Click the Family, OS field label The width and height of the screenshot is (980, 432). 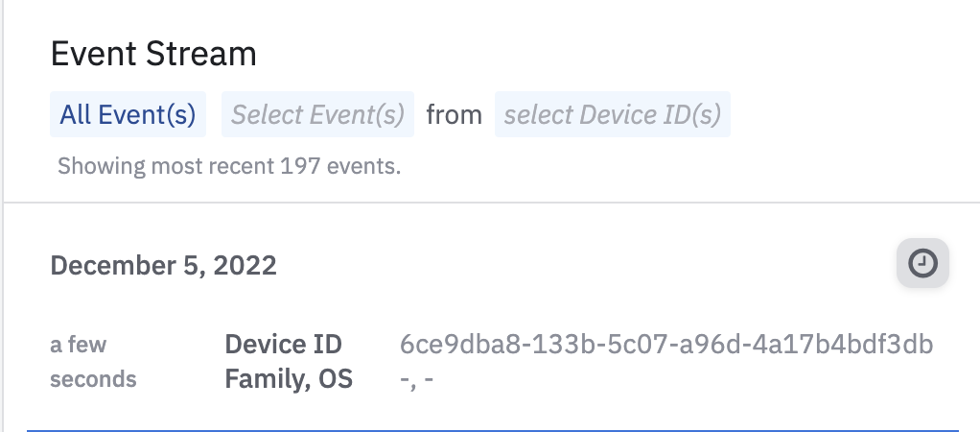289,379
